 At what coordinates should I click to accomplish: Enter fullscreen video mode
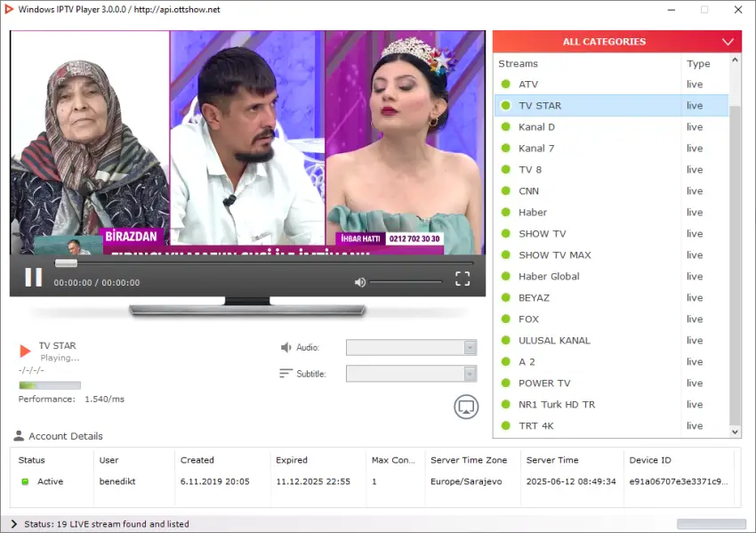[x=462, y=279]
